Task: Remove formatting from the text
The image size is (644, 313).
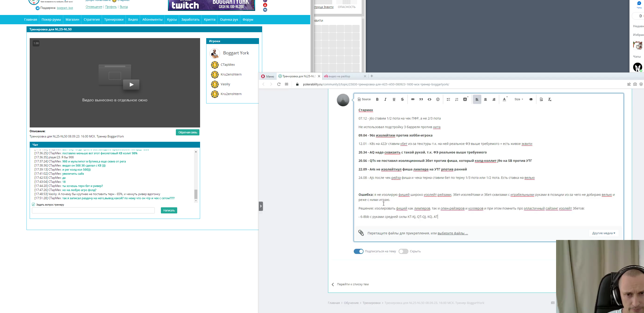Action: click(x=550, y=99)
